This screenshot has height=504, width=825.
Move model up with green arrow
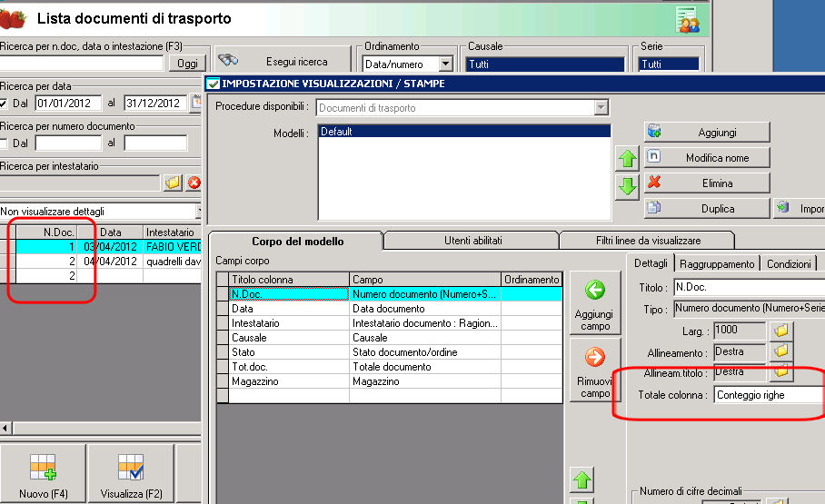point(627,158)
